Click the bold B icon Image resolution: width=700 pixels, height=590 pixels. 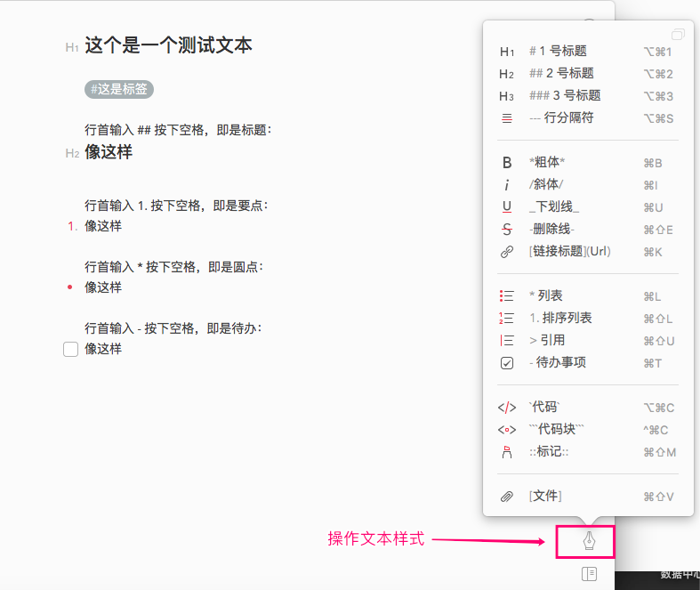[507, 163]
